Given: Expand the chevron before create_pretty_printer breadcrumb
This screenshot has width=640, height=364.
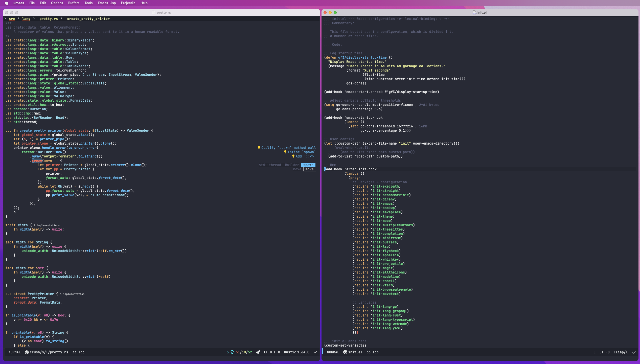Looking at the screenshot, I should 61,18.
